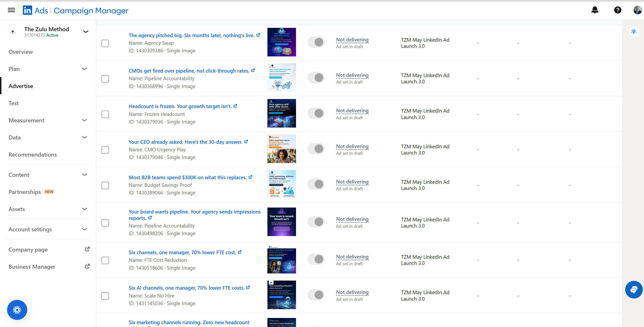Open Test in sidebar
The width and height of the screenshot is (644, 327).
coord(14,103)
